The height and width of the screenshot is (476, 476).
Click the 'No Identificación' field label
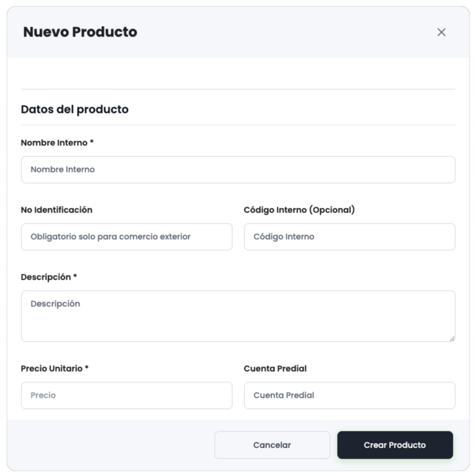click(56, 210)
